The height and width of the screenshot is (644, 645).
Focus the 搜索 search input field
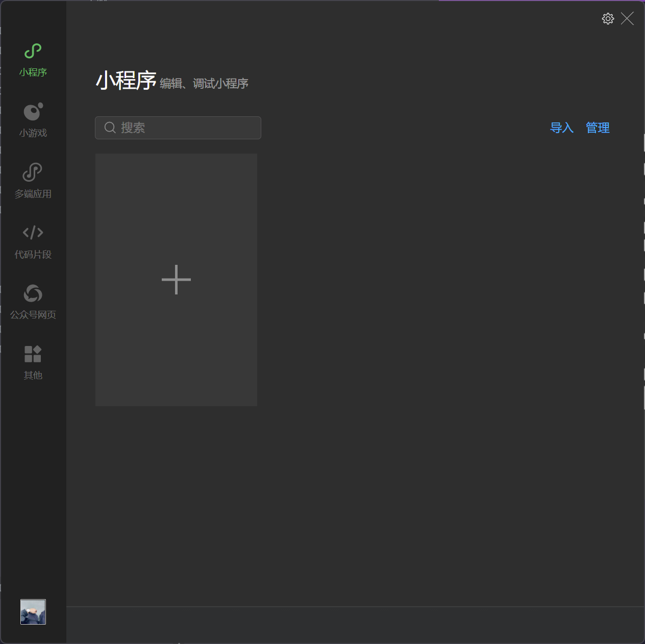click(189, 128)
